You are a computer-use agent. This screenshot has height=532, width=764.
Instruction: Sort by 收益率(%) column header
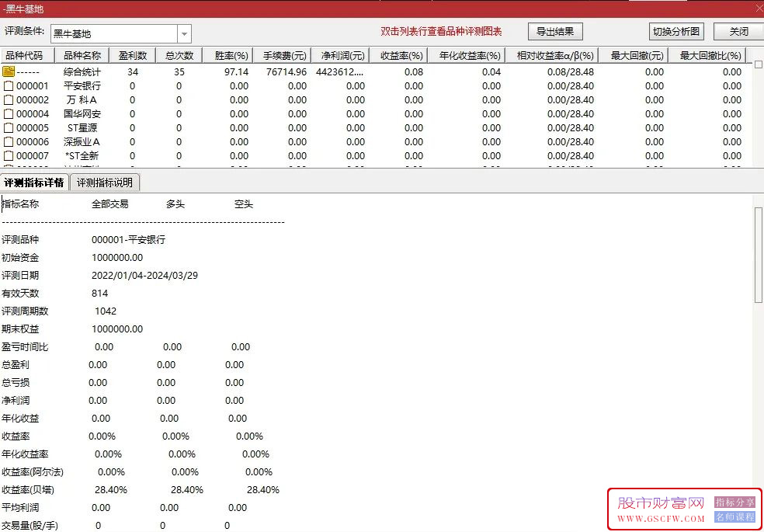(x=398, y=56)
